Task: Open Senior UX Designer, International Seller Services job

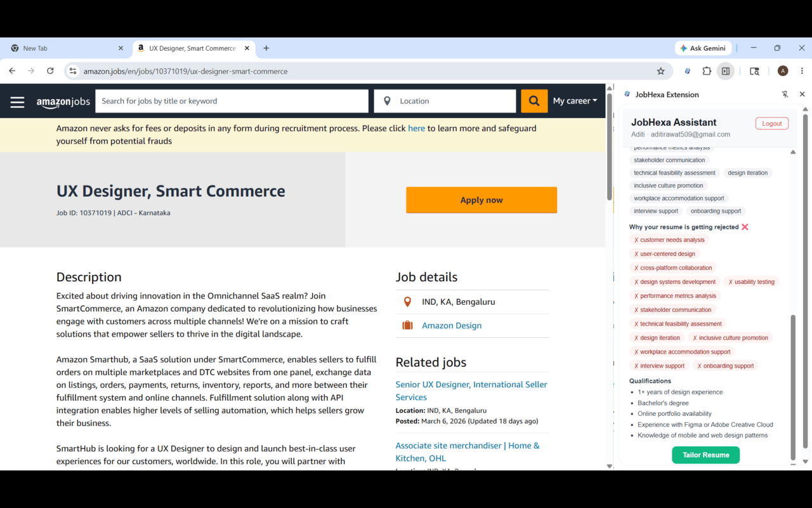Action: pos(471,391)
